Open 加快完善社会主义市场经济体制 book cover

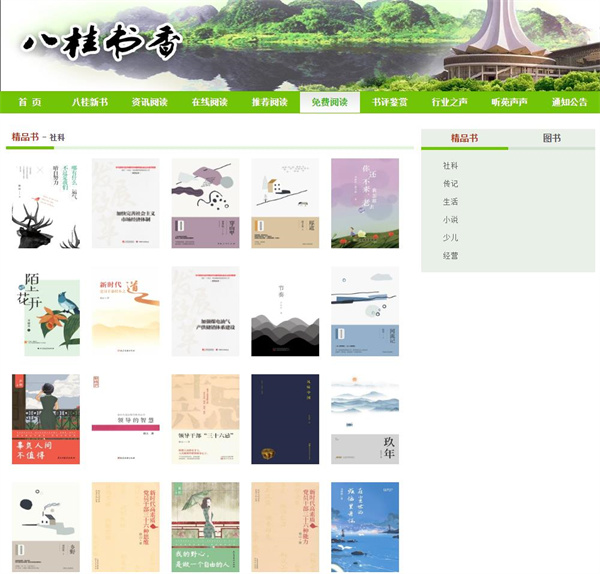126,203
